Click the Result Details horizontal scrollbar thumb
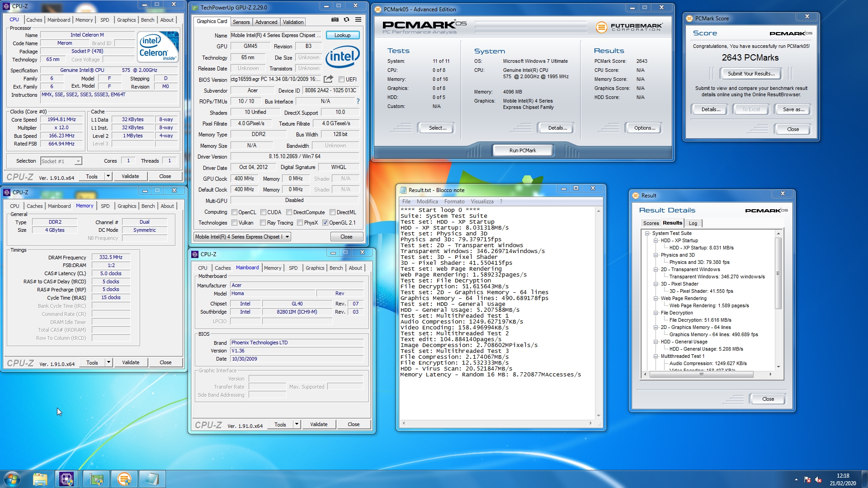The width and height of the screenshot is (868, 488). pos(701,374)
